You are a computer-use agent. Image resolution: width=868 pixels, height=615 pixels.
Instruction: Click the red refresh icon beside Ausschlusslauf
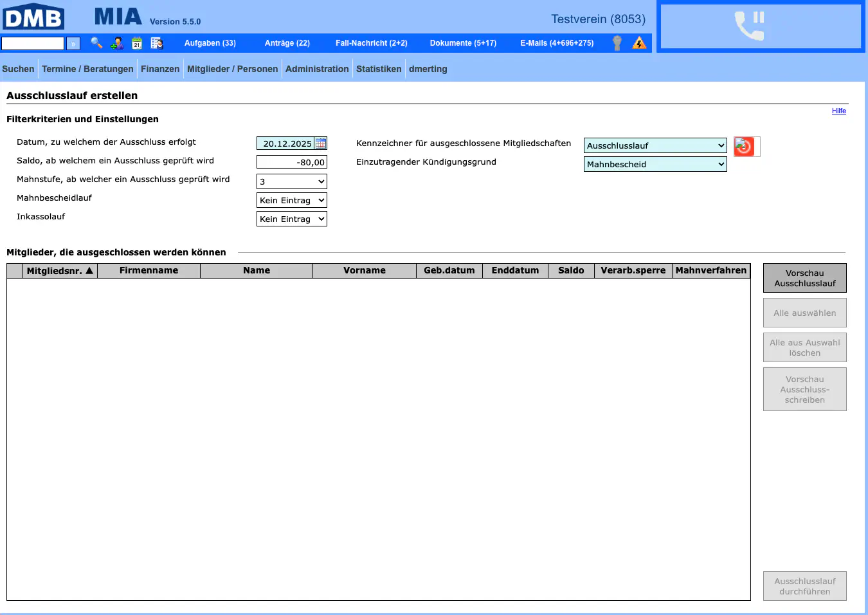[744, 146]
